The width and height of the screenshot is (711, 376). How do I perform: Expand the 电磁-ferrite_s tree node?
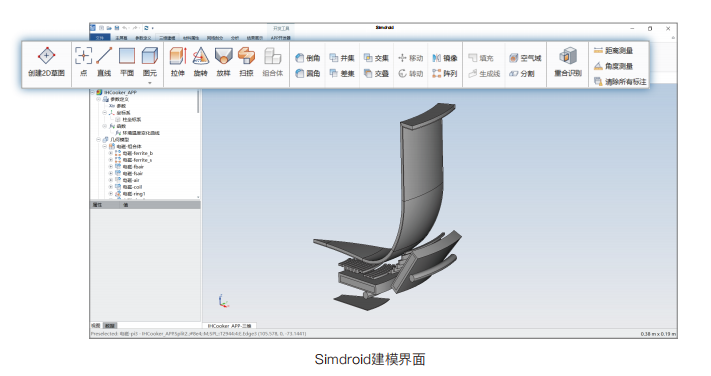click(x=111, y=160)
